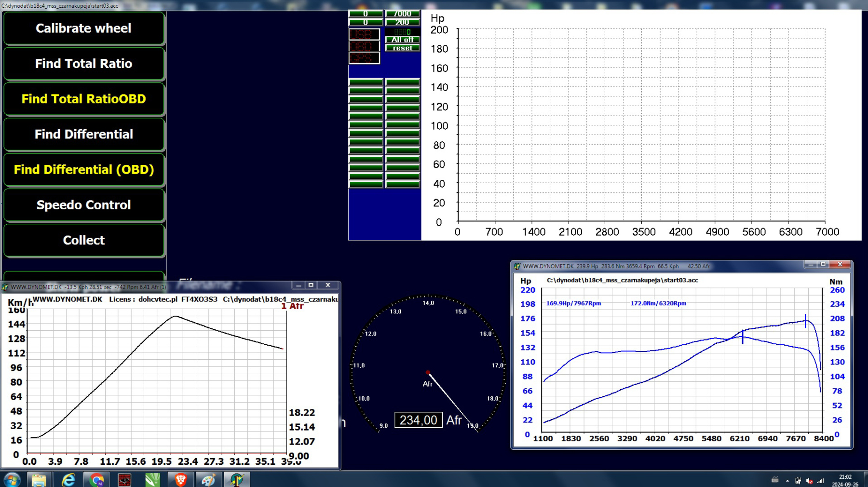Click the muted speaker tray icon
This screenshot has width=868, height=487.
point(810,481)
